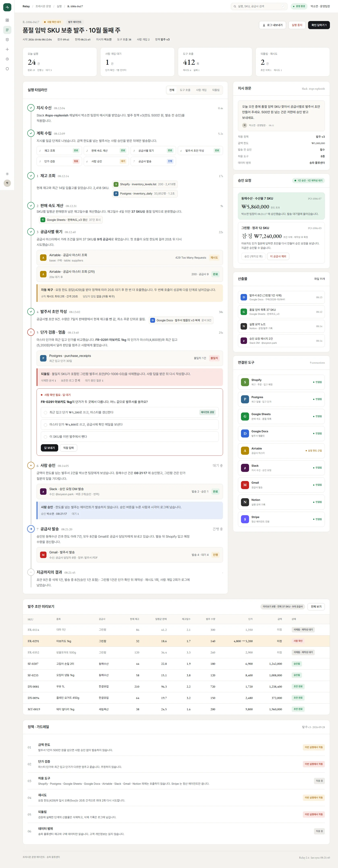338x868 pixels.
Task: Open the clock history icon in the sidebar
Action: coord(7,59)
